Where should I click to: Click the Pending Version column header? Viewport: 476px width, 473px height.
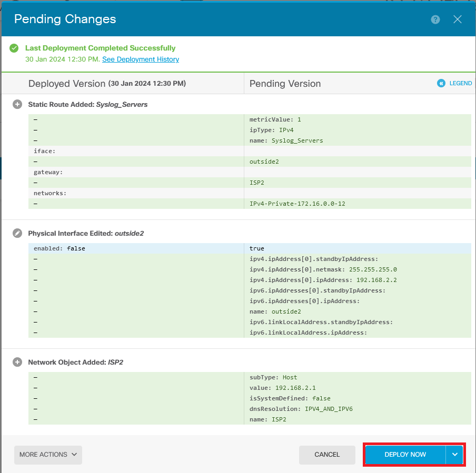(x=285, y=84)
